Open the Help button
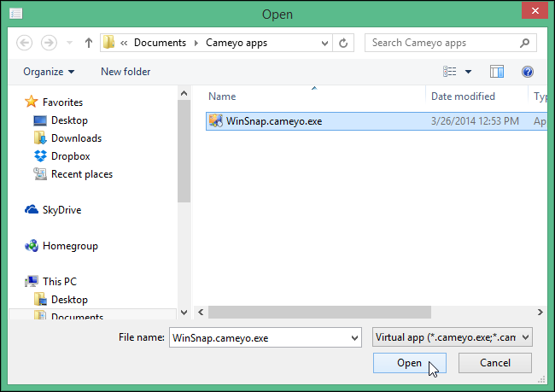 [528, 72]
